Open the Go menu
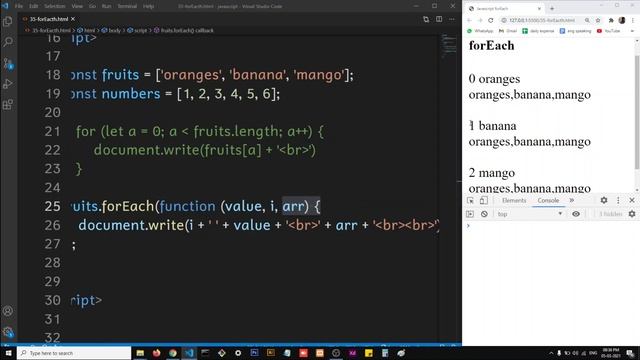This screenshot has width=640, height=360. (93, 6)
